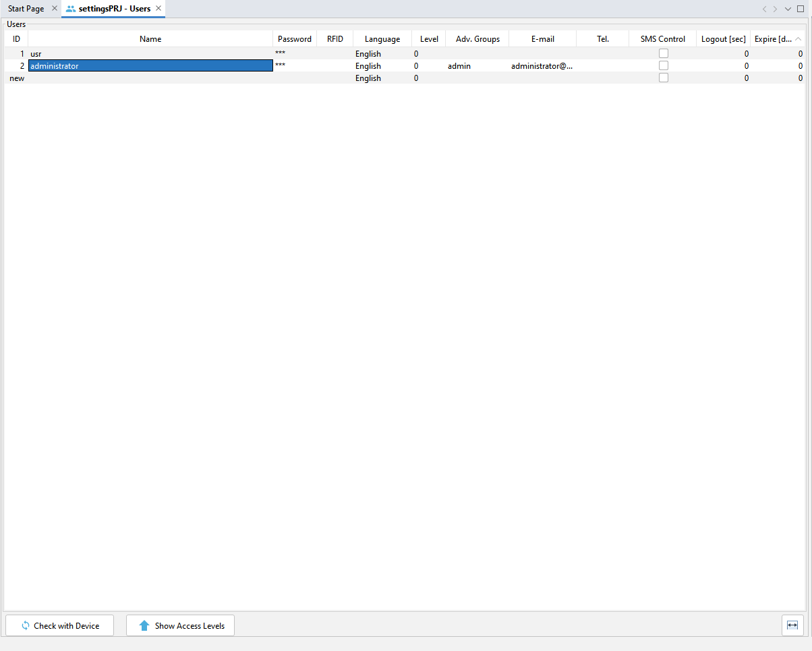The image size is (812, 651).
Task: Close the Start Page tab
Action: pyautogui.click(x=55, y=9)
